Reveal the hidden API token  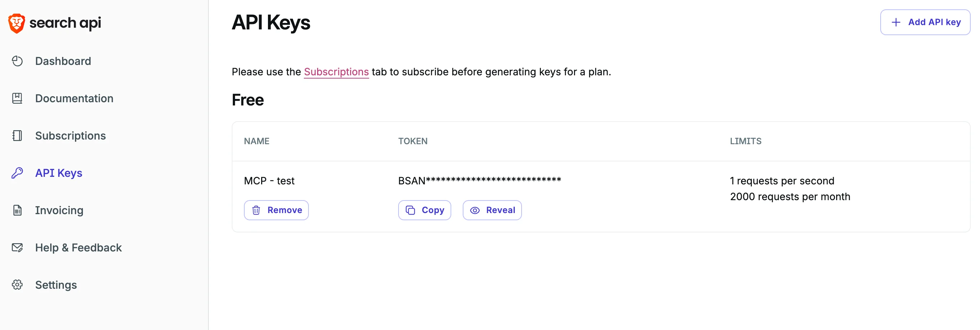coord(492,210)
